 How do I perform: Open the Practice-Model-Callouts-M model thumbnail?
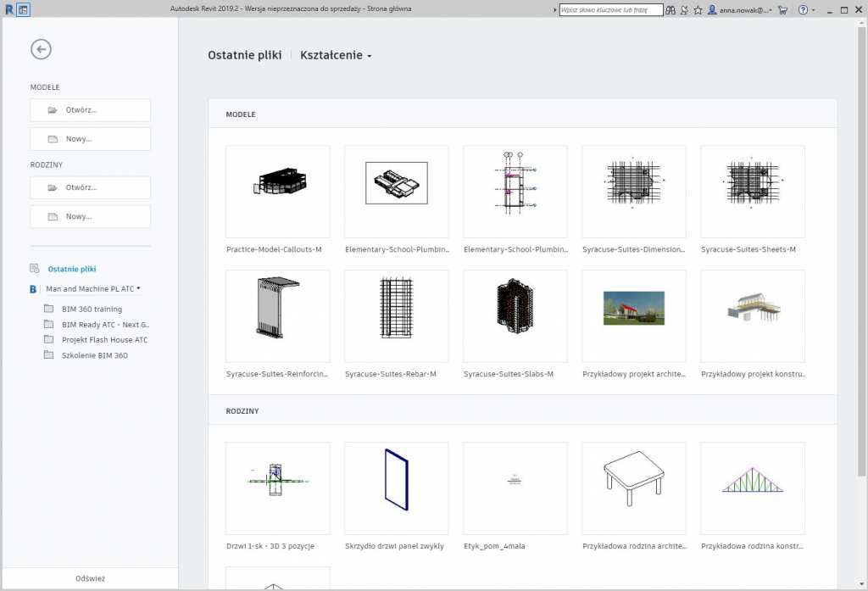277,192
